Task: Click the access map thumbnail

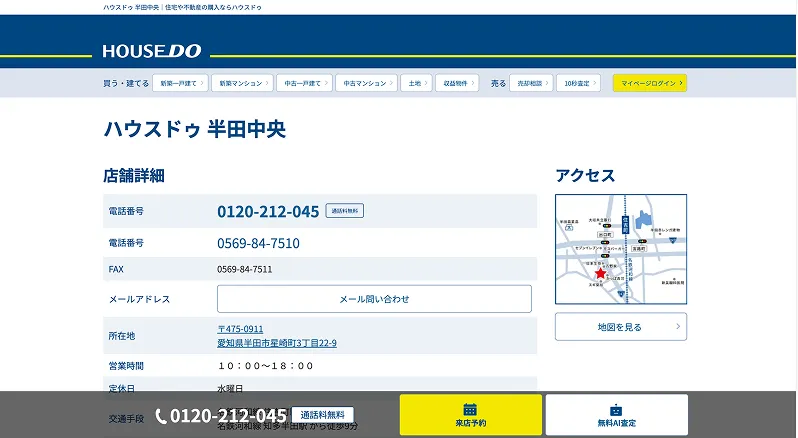Action: coord(621,249)
